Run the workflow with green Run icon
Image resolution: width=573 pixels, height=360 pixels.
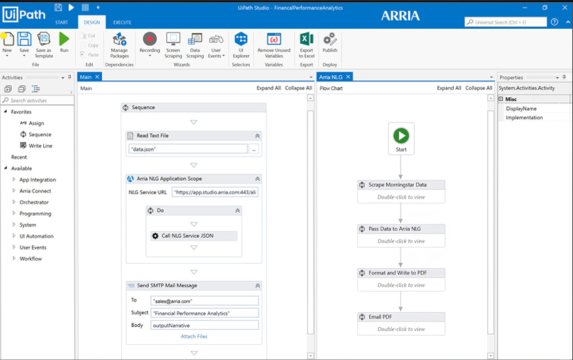click(64, 39)
